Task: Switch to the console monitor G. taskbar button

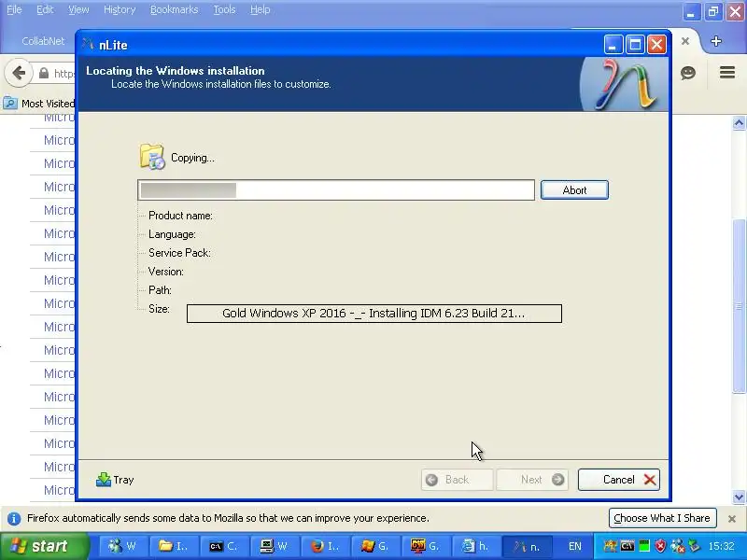Action: click(x=426, y=546)
